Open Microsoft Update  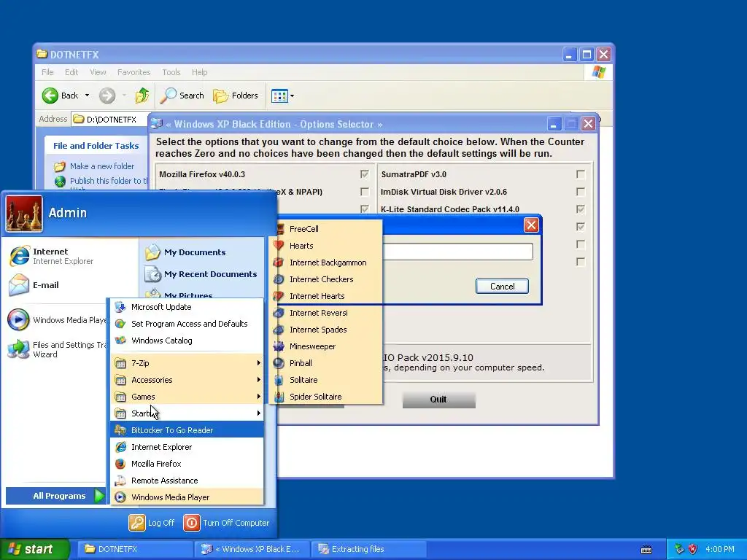click(x=187, y=307)
